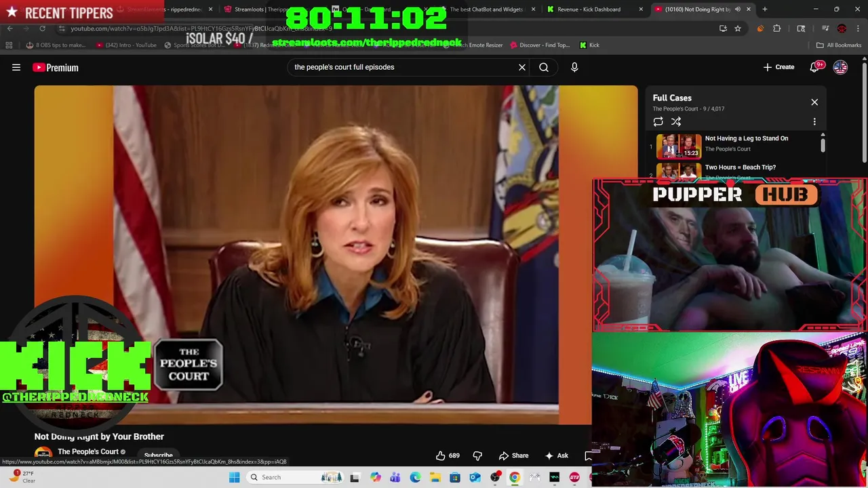Start voice search with the microphone
The height and width of the screenshot is (488, 868).
pos(574,67)
